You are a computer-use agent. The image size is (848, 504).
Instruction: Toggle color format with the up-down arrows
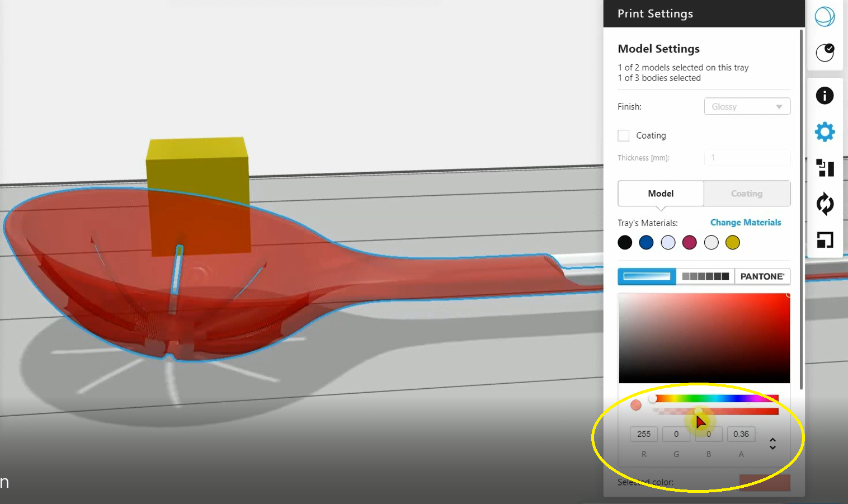772,444
